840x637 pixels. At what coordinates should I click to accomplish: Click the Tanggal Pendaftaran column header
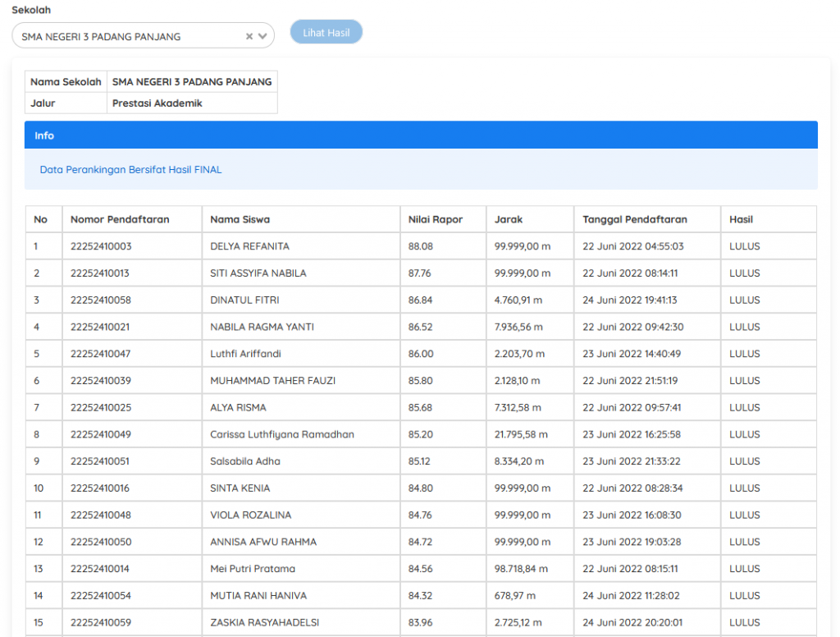(635, 219)
